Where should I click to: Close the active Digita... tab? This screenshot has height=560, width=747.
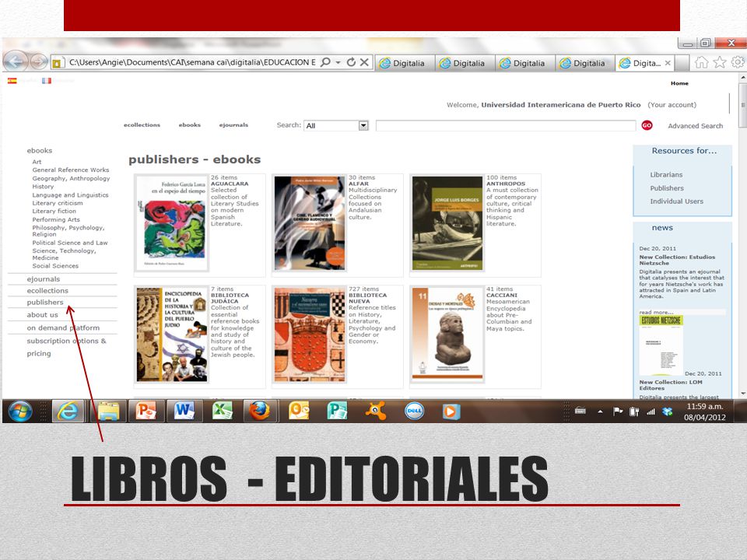point(668,63)
